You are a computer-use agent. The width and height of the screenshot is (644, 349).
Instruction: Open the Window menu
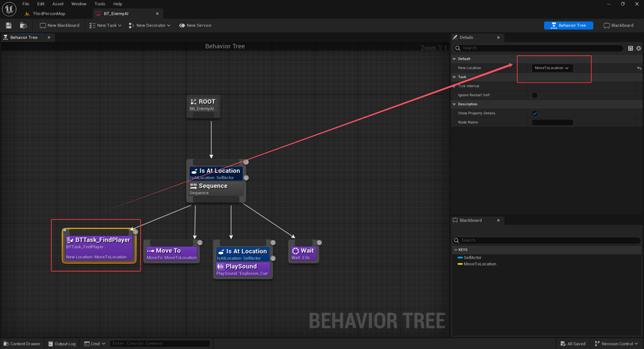click(x=79, y=4)
